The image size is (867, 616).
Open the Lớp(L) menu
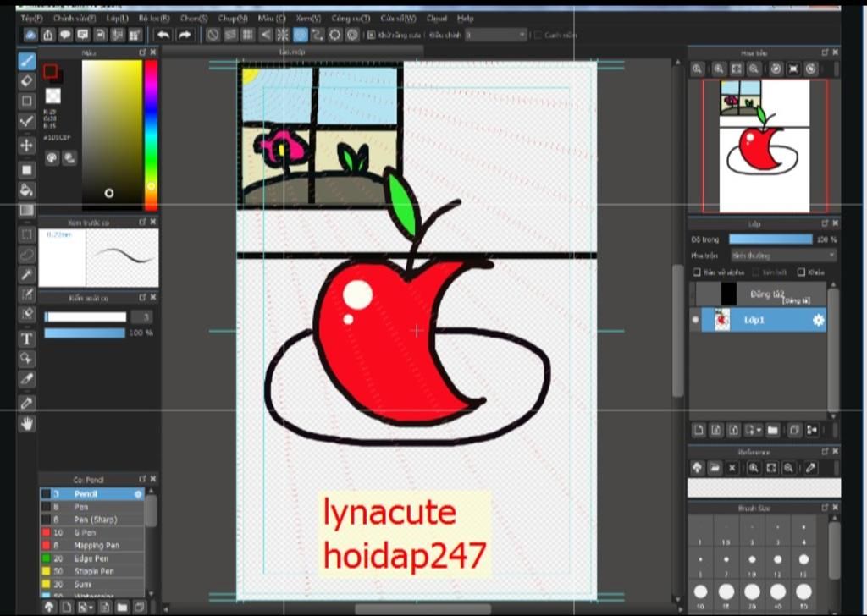tap(117, 19)
